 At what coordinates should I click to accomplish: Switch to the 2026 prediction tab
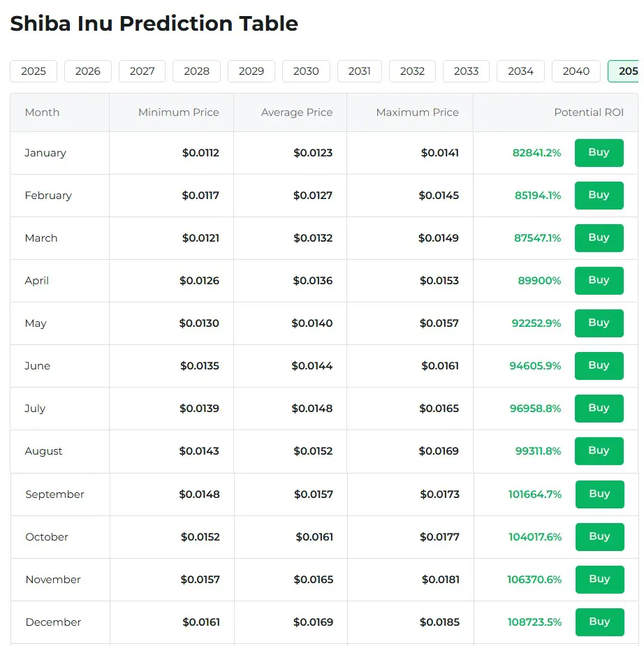click(87, 71)
